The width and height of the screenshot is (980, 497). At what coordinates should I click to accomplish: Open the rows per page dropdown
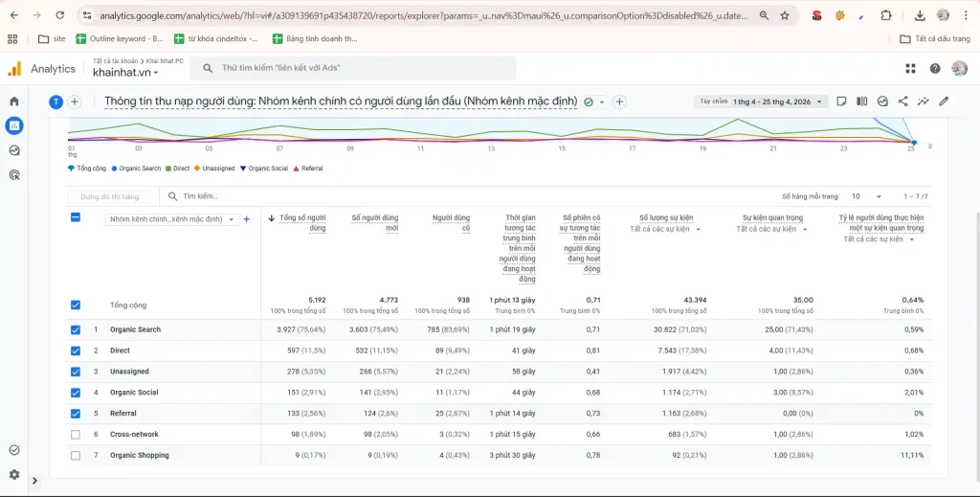coord(866,196)
